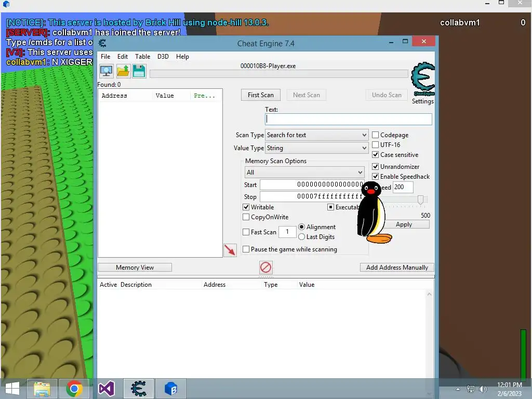Viewport: 532px width, 399px height.
Task: Open Visual Studio from the taskbar
Action: (107, 389)
